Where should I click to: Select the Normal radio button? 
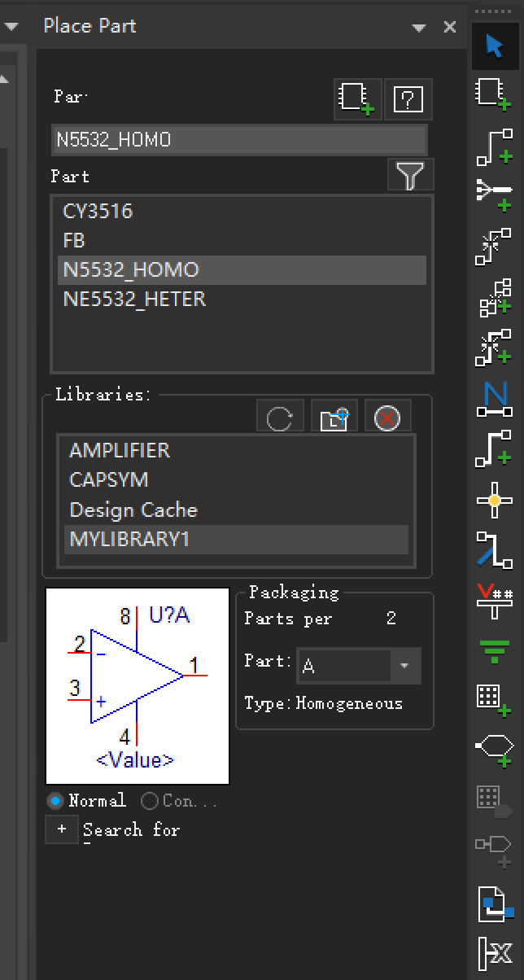tap(56, 801)
